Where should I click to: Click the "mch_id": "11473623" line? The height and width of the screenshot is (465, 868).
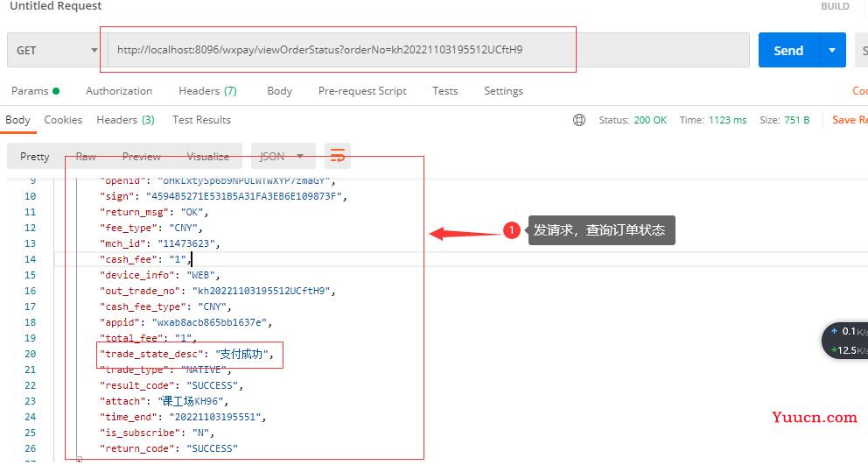coord(159,243)
